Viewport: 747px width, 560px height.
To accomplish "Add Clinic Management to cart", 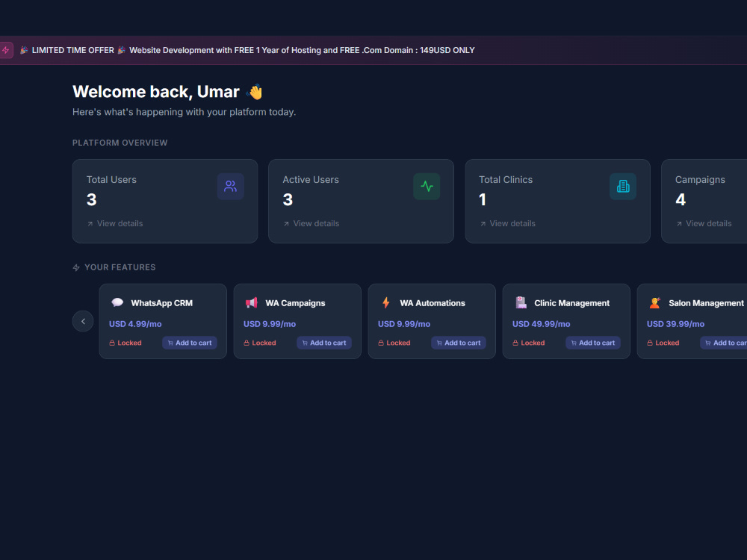I will click(x=592, y=343).
